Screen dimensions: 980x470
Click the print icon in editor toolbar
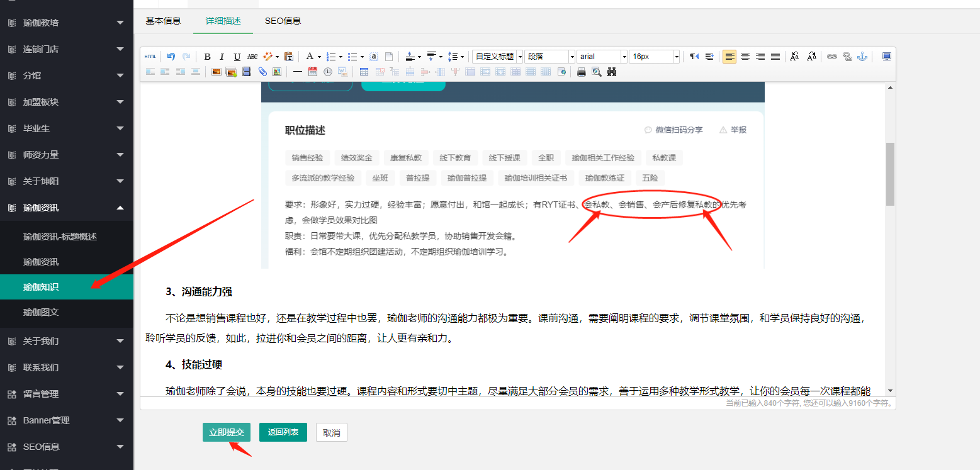[582, 72]
